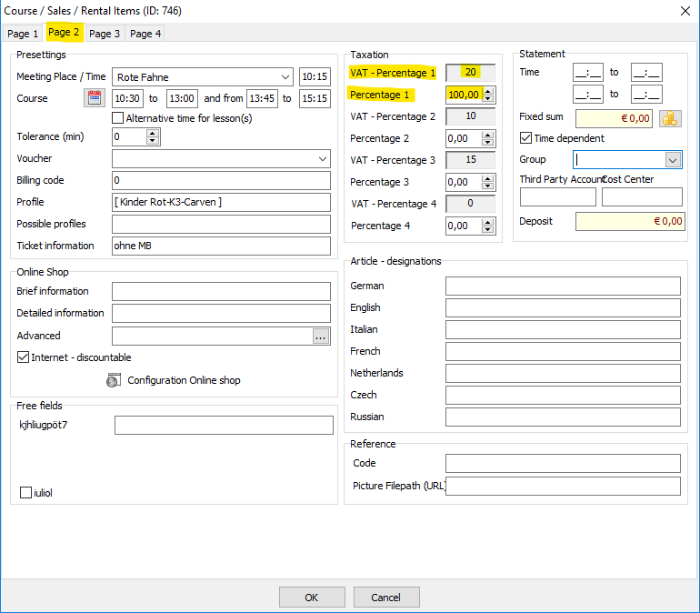The image size is (700, 613).
Task: Expand the Group combo box
Action: tap(673, 160)
